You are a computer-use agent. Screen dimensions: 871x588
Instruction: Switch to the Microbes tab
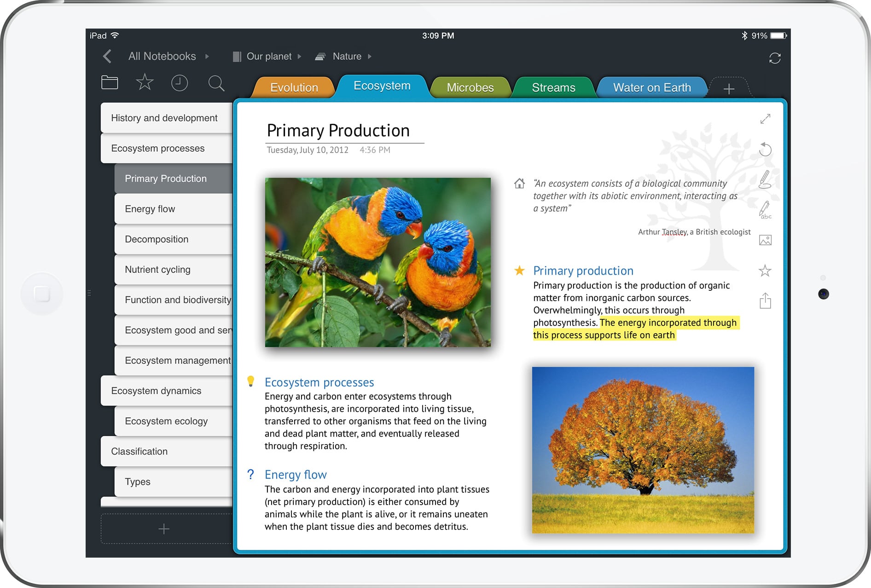pyautogui.click(x=470, y=87)
